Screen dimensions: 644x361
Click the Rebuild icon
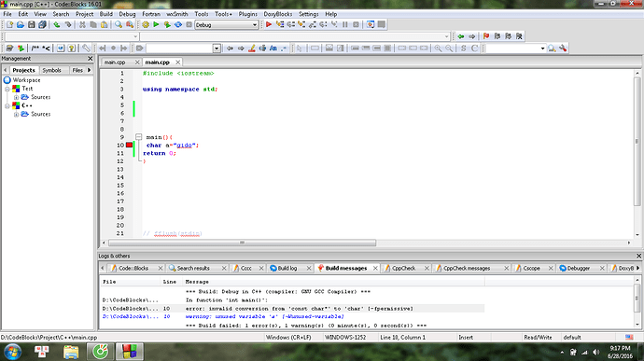click(178, 24)
